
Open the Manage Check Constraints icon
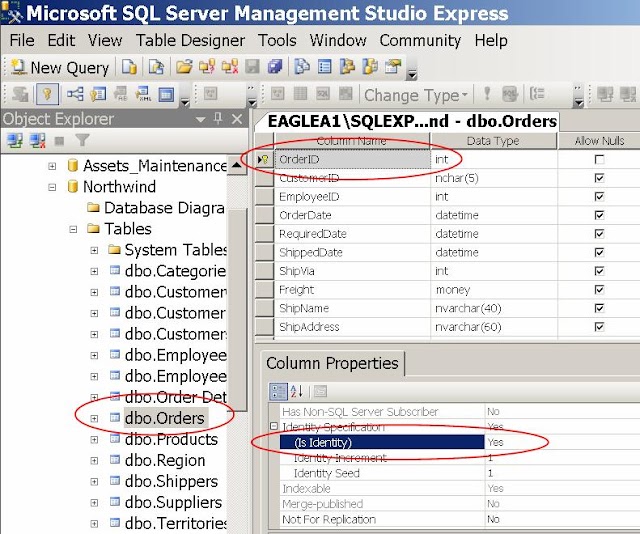(x=166, y=94)
